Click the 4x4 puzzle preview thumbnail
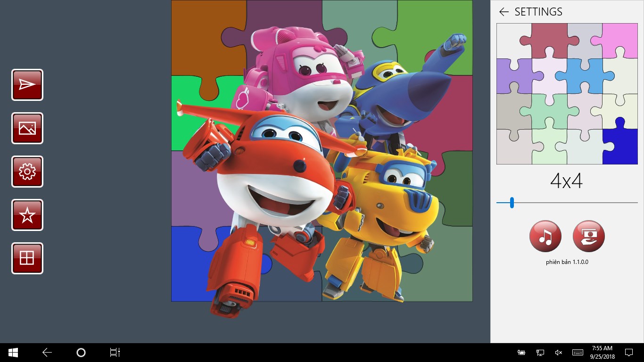Screen dimensions: 644x362 567,94
